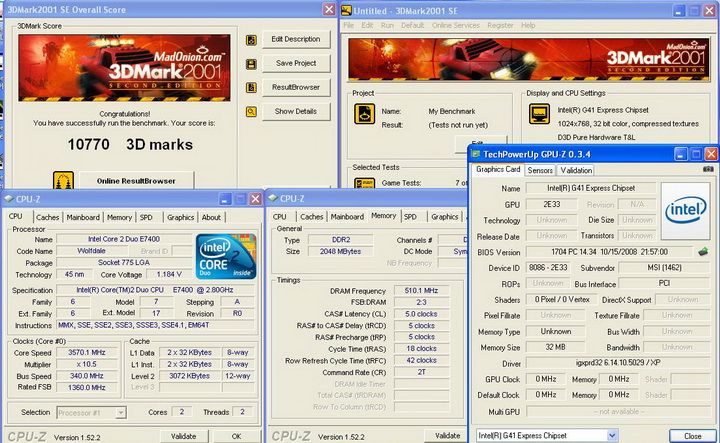The width and height of the screenshot is (720, 443).
Task: Click the Online ResultBrowser button
Action: click(136, 181)
